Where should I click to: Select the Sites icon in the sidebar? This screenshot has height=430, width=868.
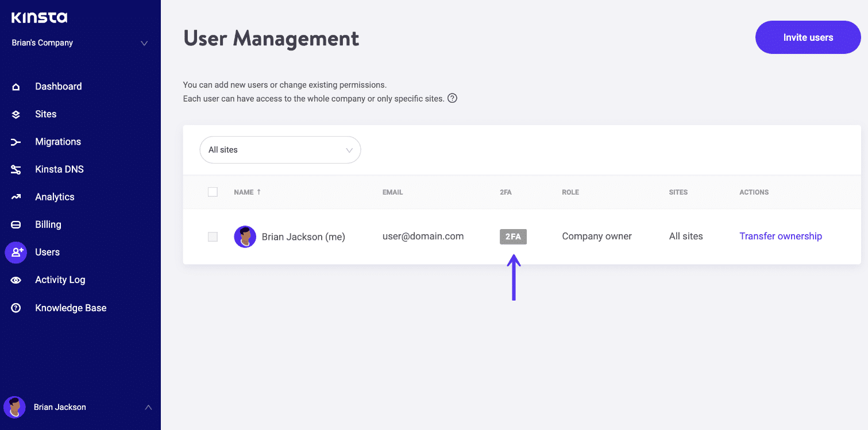coord(16,114)
